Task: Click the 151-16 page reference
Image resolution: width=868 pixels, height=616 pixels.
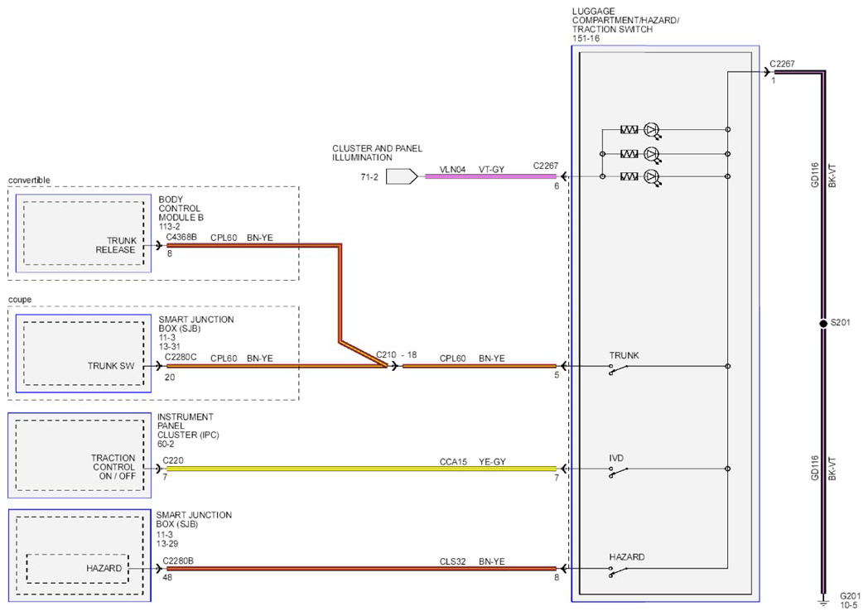Action: pos(586,39)
